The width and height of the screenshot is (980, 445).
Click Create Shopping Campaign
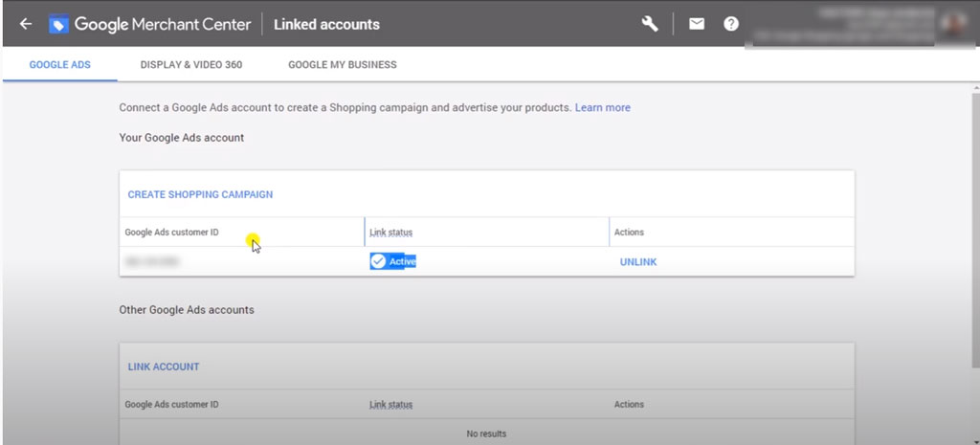tap(200, 194)
